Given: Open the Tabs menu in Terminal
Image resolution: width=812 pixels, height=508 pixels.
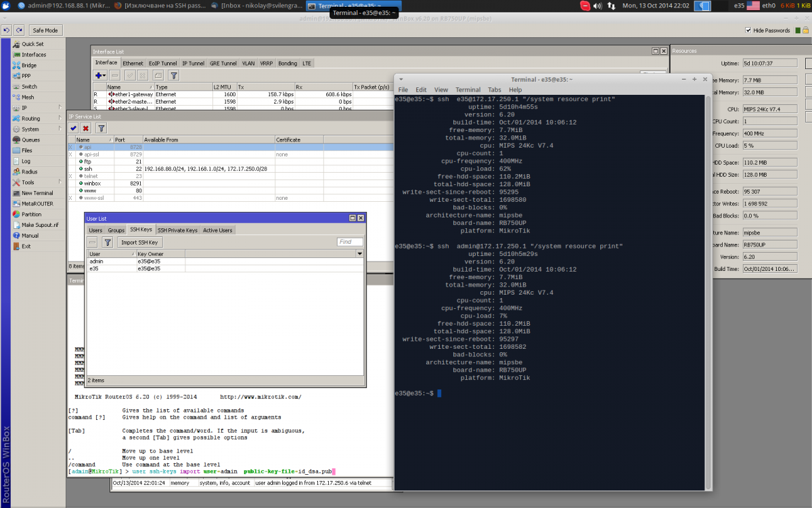Looking at the screenshot, I should (x=494, y=89).
